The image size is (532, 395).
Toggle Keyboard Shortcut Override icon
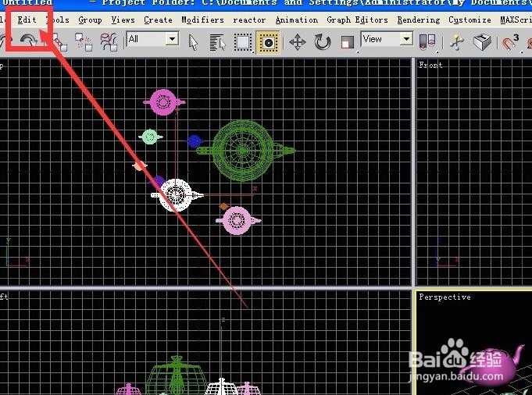[482, 42]
